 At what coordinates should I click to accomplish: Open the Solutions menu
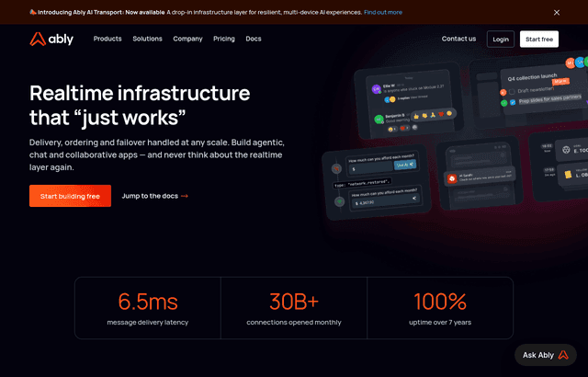[x=147, y=39]
